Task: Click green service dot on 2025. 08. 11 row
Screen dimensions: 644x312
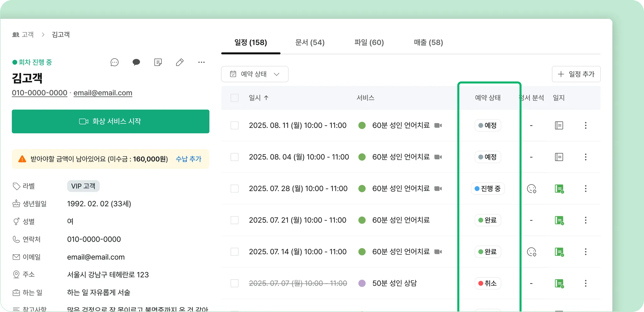Action: coord(362,125)
